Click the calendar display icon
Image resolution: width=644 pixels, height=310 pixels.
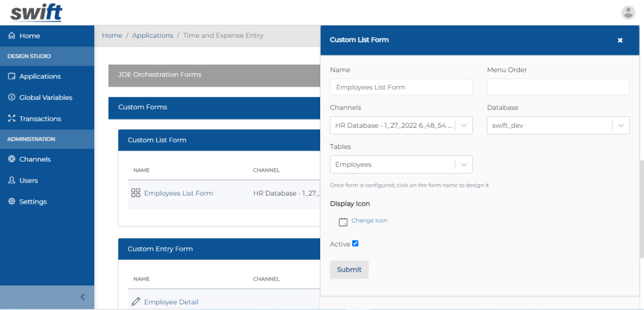point(343,222)
